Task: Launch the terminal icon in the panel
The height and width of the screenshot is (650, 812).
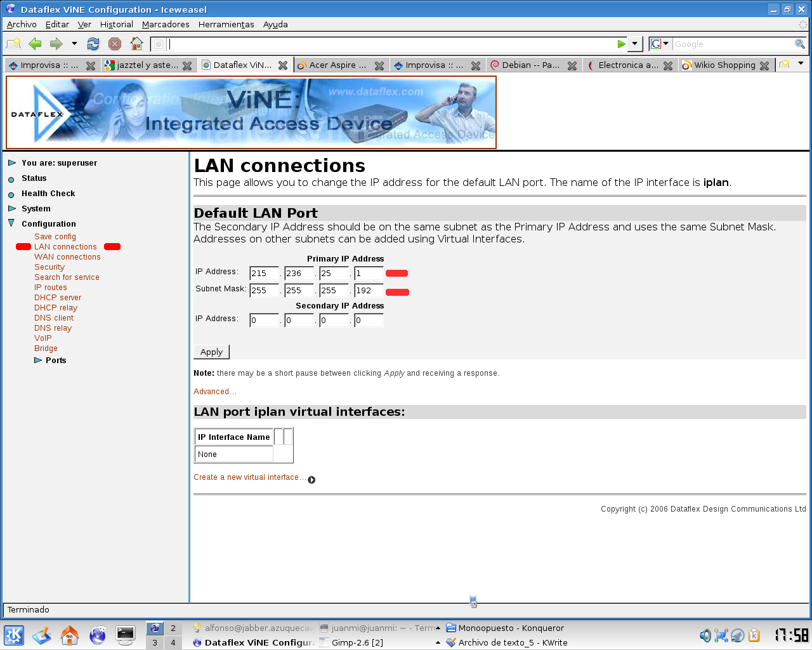Action: click(126, 635)
